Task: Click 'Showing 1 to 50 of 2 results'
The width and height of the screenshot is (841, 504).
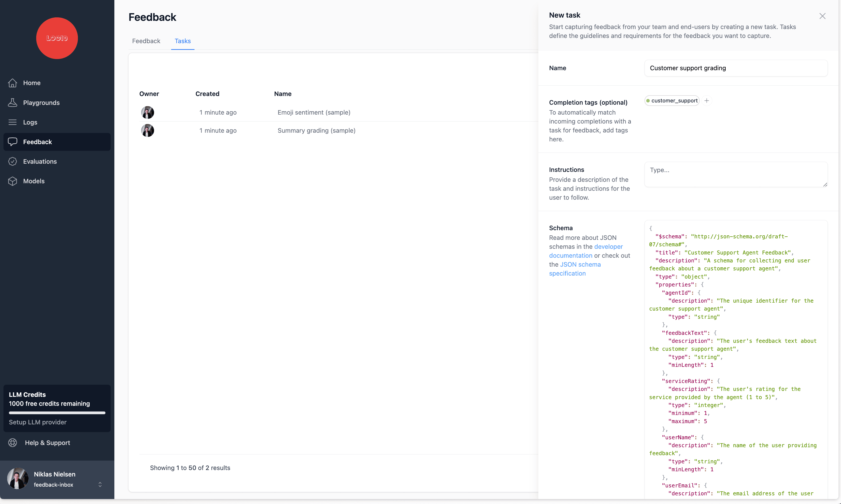Action: click(190, 468)
